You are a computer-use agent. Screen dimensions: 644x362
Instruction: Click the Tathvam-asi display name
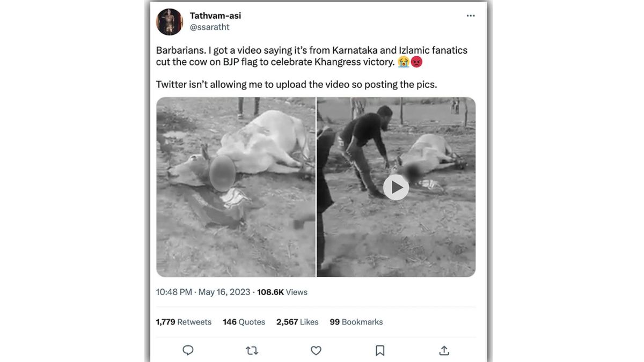215,15
